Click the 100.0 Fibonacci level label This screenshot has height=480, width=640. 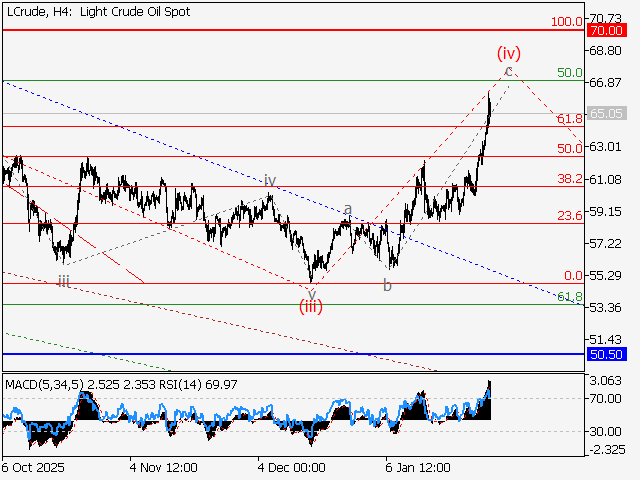point(567,21)
